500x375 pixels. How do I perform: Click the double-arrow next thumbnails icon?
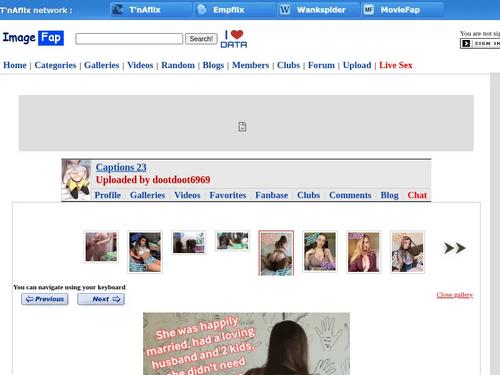point(454,248)
